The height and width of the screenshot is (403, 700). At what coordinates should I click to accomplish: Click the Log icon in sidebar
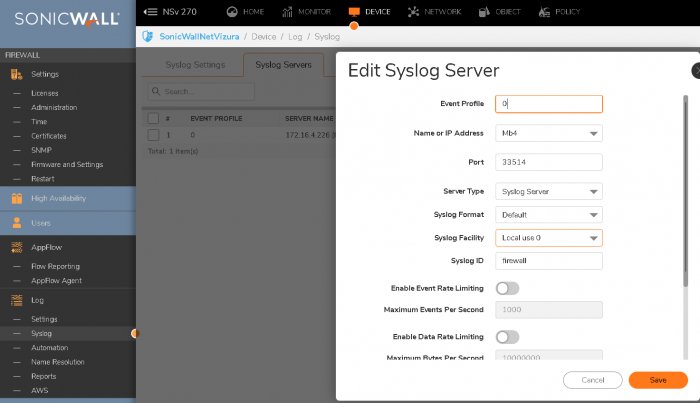tap(17, 300)
